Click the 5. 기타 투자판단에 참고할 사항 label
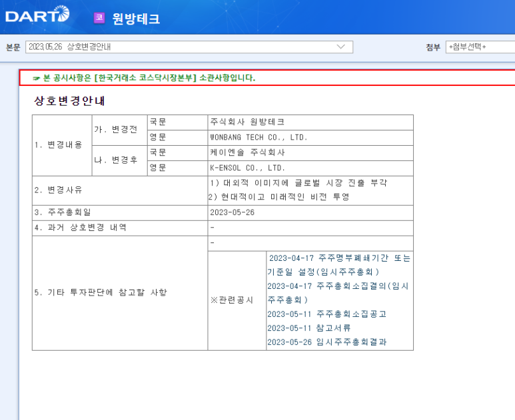This screenshot has width=515, height=420. [x=101, y=292]
